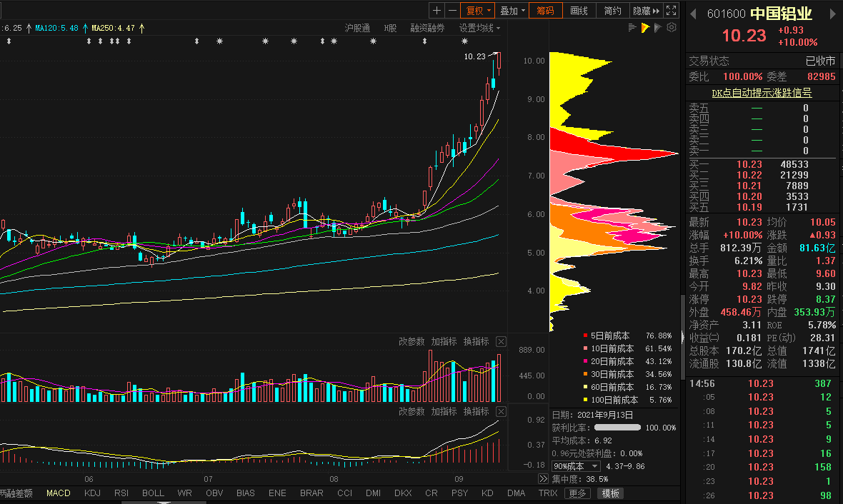Screen dimensions: 843x504
Task: Enter fullscreen chart view icon
Action: [x=671, y=10]
